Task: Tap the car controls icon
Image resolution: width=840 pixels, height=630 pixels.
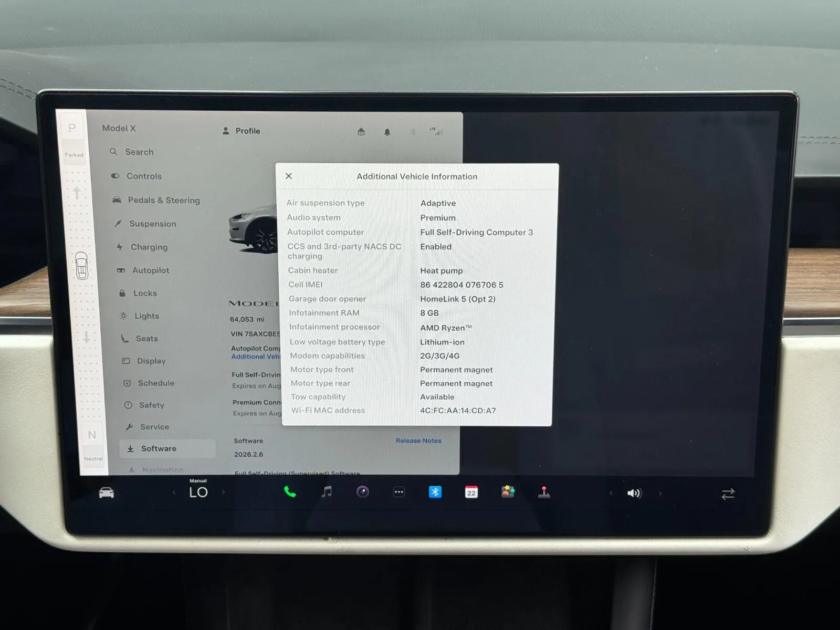Action: click(107, 493)
